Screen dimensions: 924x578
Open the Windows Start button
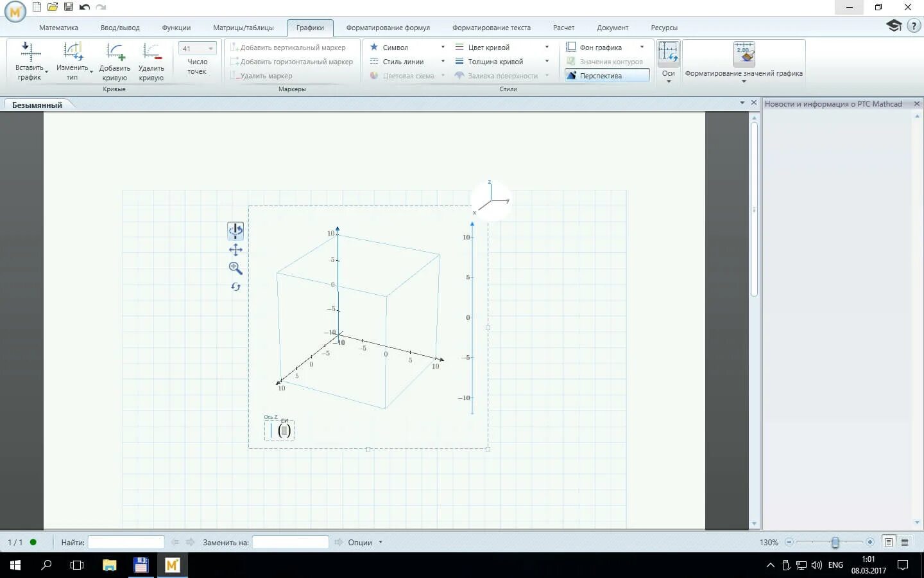pyautogui.click(x=15, y=565)
